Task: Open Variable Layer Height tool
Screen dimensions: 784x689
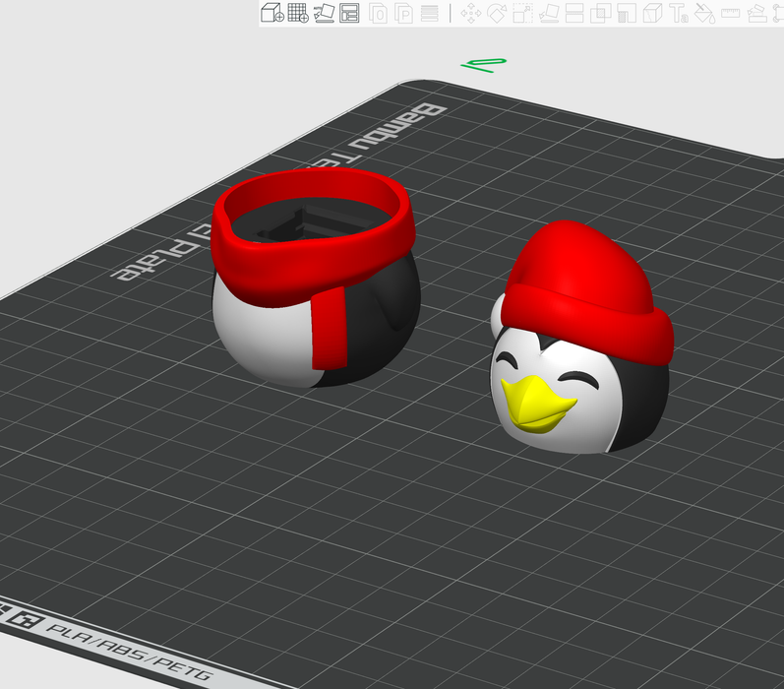Action: click(429, 13)
